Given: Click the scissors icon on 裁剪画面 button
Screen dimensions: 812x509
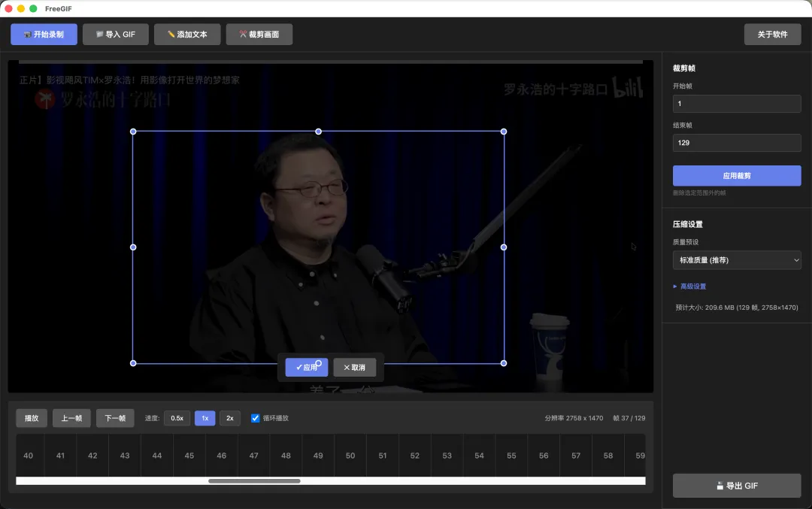Looking at the screenshot, I should (x=243, y=34).
